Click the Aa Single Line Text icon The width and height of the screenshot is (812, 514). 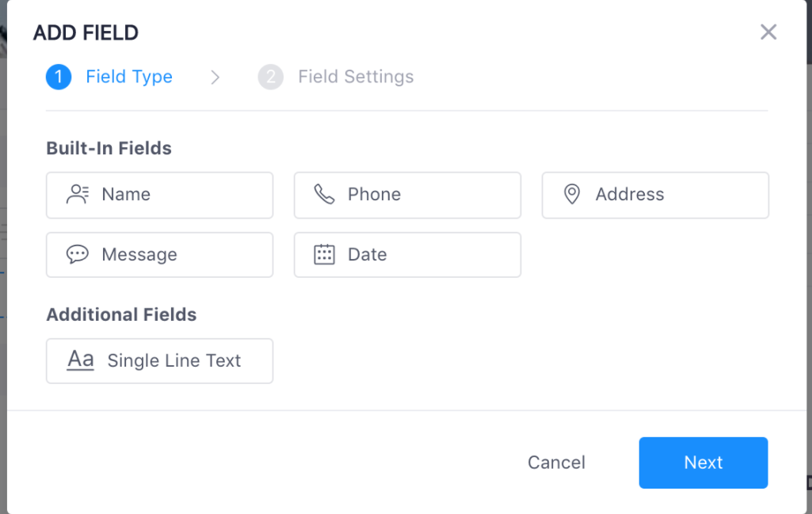click(81, 360)
